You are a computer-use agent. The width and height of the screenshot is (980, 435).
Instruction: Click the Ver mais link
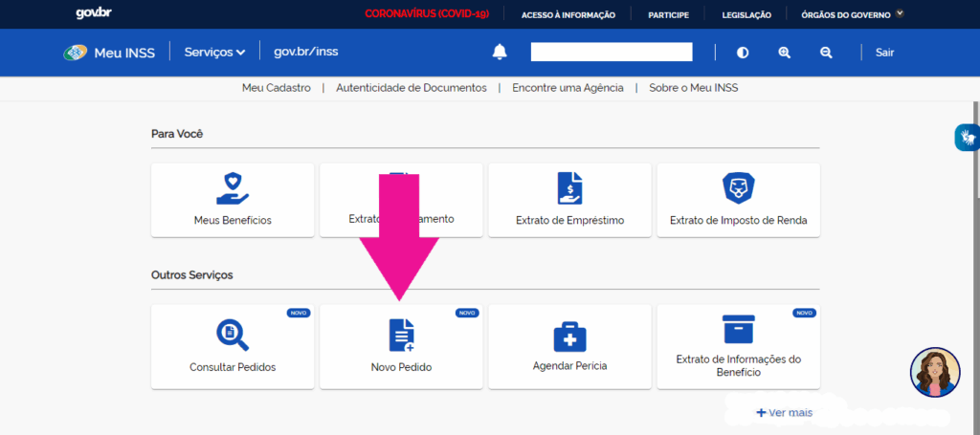(x=785, y=412)
